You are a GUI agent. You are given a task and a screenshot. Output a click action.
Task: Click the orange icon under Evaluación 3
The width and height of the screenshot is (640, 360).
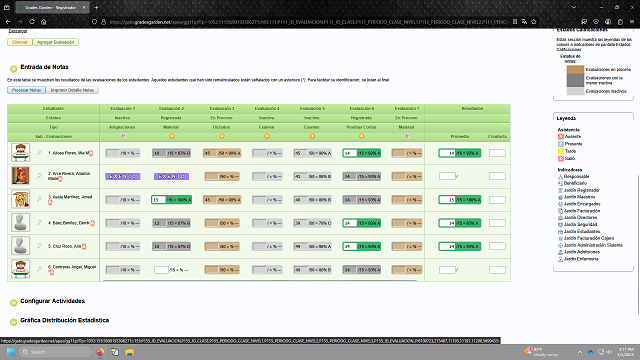click(222, 136)
